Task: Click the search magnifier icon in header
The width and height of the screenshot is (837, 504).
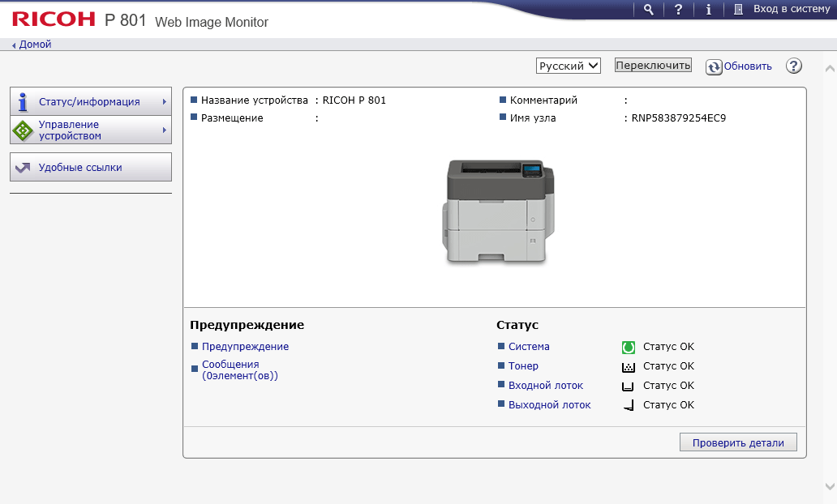Action: coord(648,9)
